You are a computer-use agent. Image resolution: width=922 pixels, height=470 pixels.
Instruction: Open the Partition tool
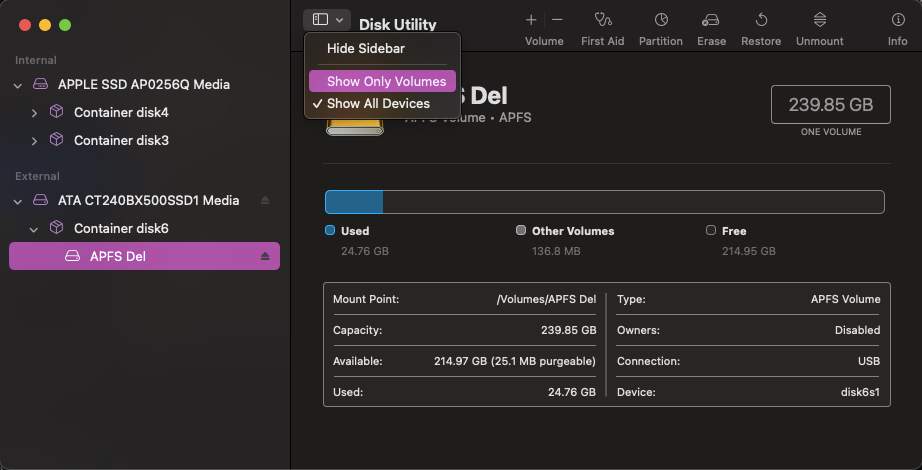[x=661, y=20]
